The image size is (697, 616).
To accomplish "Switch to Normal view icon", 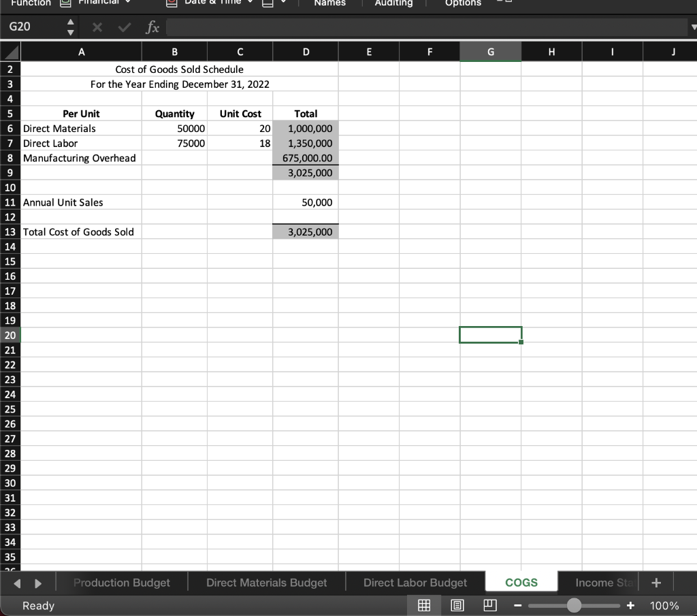I will click(x=424, y=605).
